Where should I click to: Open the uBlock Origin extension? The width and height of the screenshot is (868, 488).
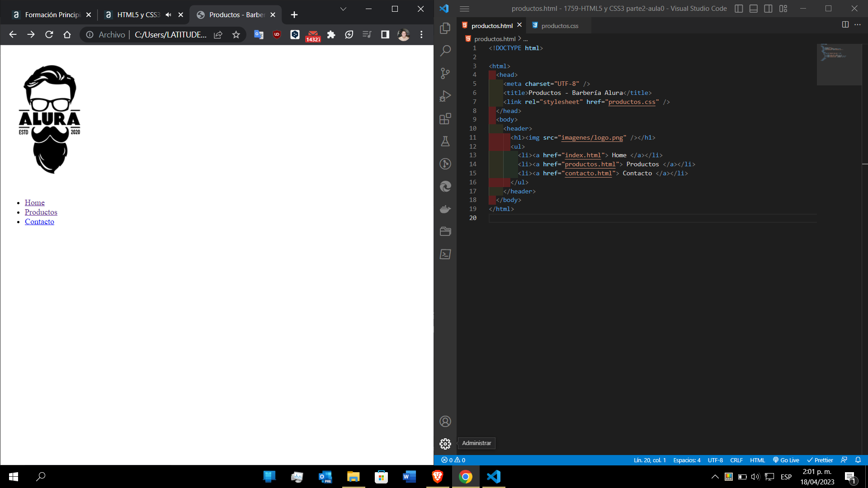pyautogui.click(x=277, y=35)
